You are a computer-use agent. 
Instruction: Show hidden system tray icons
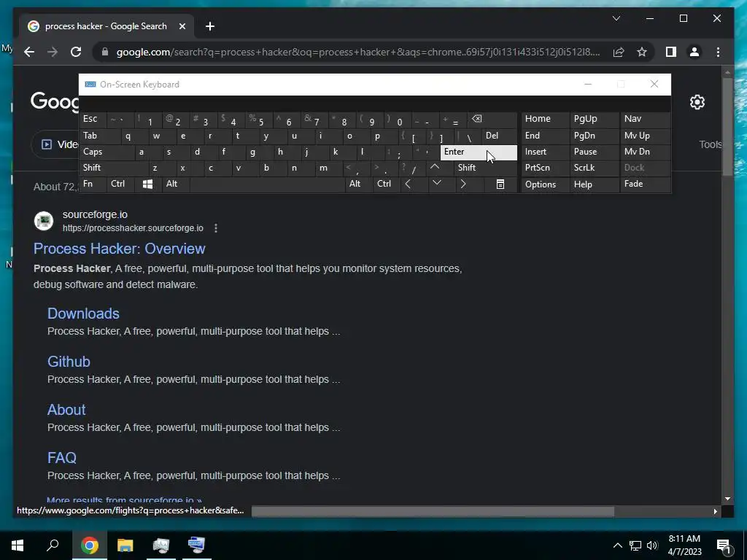pyautogui.click(x=617, y=545)
